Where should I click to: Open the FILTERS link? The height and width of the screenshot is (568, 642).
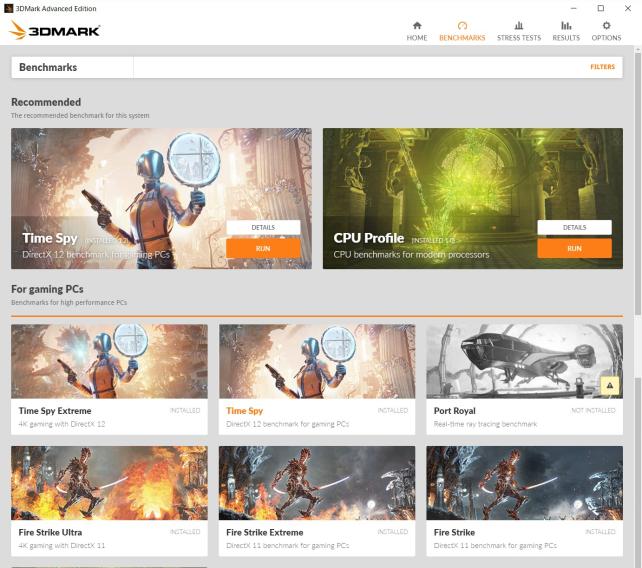602,67
